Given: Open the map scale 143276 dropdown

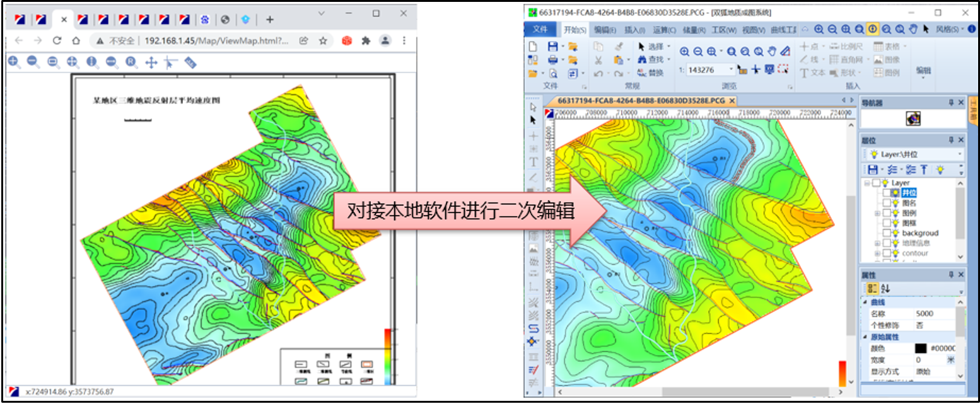Looking at the screenshot, I should [732, 70].
